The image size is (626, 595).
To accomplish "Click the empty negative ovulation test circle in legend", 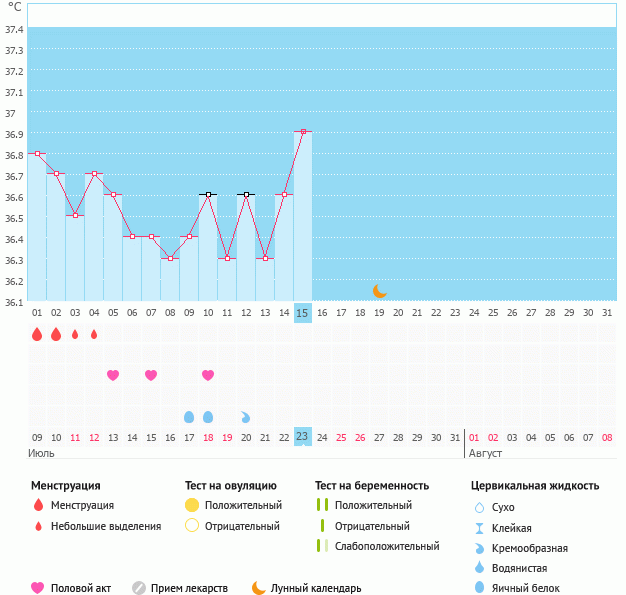I will (x=192, y=526).
